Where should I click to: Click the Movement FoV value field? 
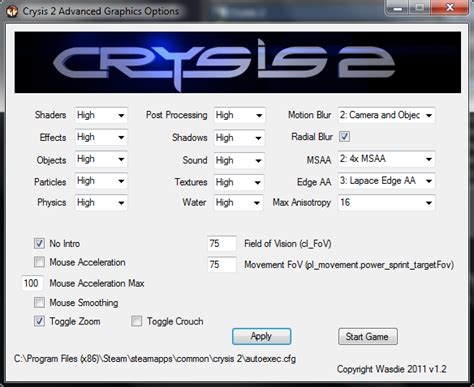[222, 265]
